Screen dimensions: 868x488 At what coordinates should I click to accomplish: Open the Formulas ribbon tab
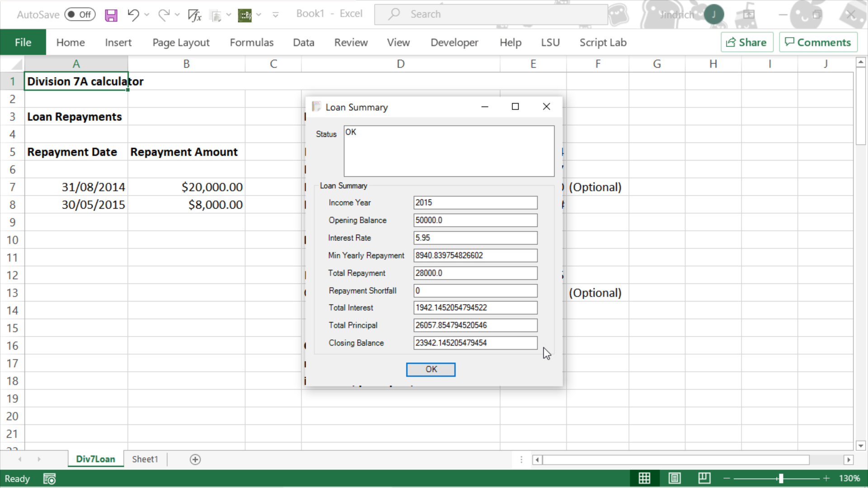[x=251, y=42]
